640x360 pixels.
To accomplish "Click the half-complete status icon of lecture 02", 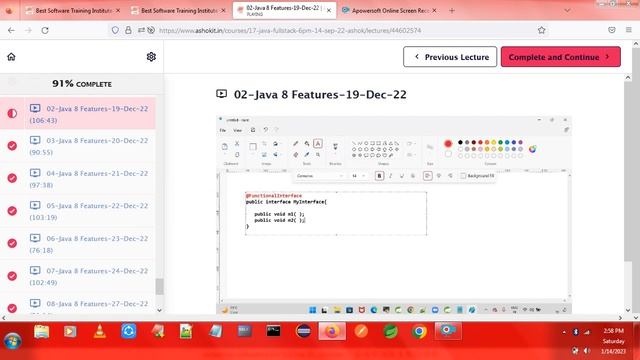I will [12, 113].
